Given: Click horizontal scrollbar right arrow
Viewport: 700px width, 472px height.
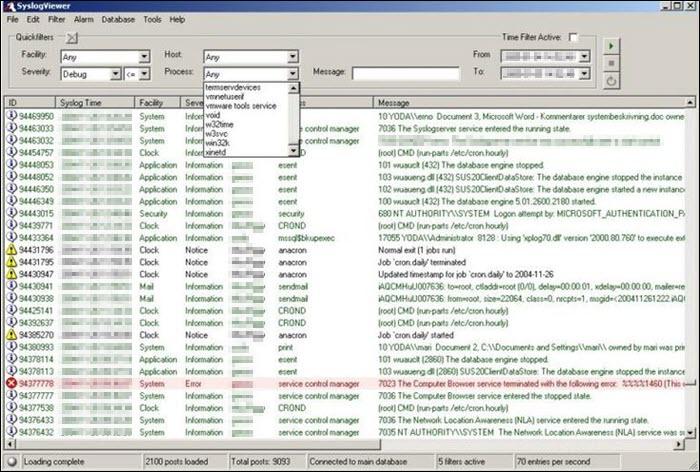Looking at the screenshot, I should pos(679,444).
